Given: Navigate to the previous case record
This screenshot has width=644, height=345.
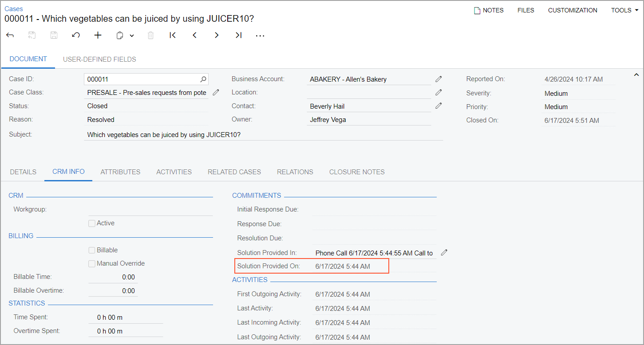Looking at the screenshot, I should pyautogui.click(x=194, y=35).
